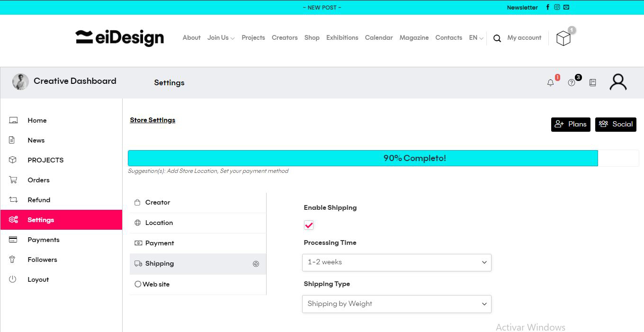The image size is (644, 332).
Task: Expand the Shipping Type dropdown
Action: tap(396, 304)
